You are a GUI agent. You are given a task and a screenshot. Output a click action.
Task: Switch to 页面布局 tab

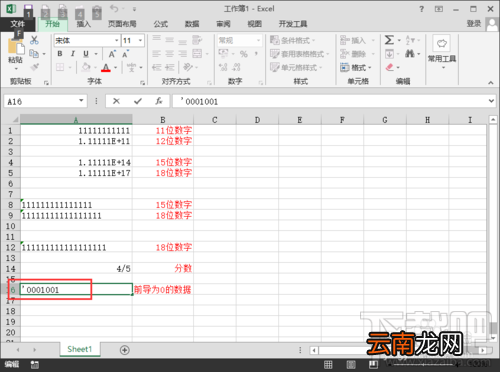pos(122,24)
